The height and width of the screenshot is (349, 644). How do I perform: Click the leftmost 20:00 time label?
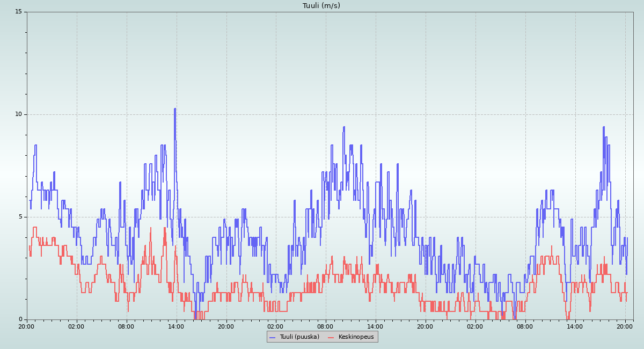pos(27,326)
